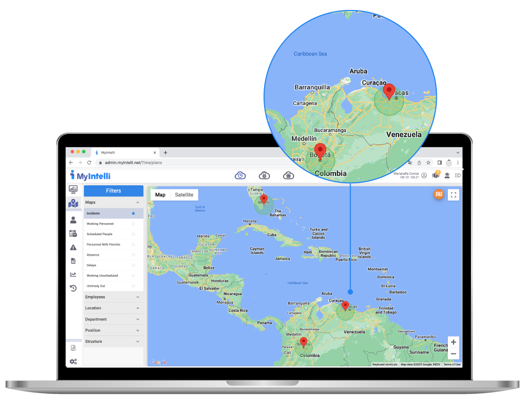Viewport: 525px width, 420px height.
Task: Reload the browser page
Action: (x=89, y=162)
